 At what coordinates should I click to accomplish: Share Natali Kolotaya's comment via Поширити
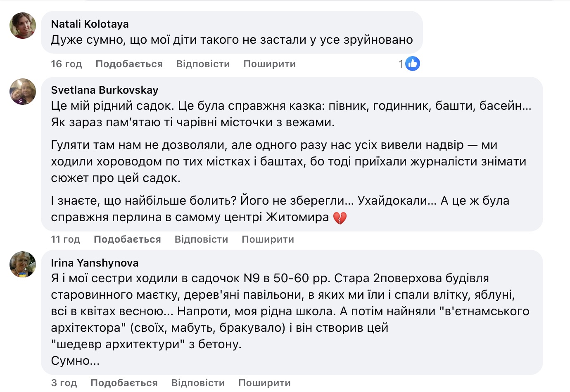coord(269,64)
